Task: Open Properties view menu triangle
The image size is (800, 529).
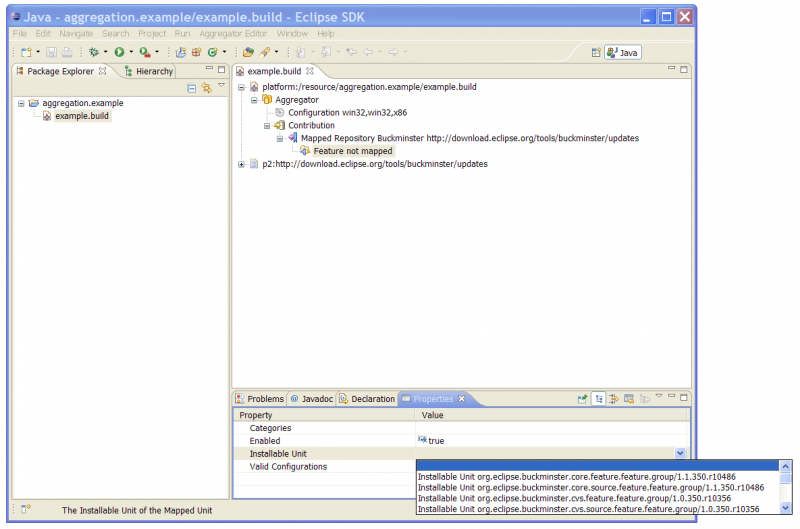Action: [659, 396]
